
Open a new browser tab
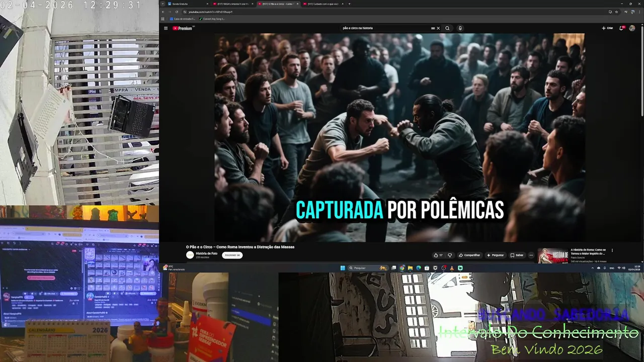pos(350,4)
